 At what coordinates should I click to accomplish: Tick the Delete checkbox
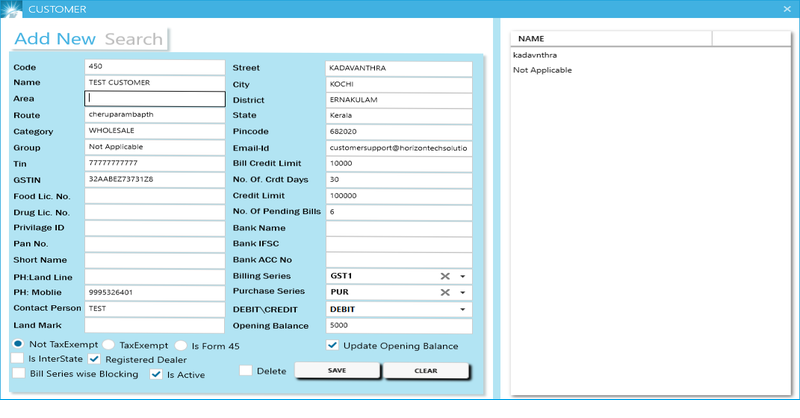(x=245, y=371)
